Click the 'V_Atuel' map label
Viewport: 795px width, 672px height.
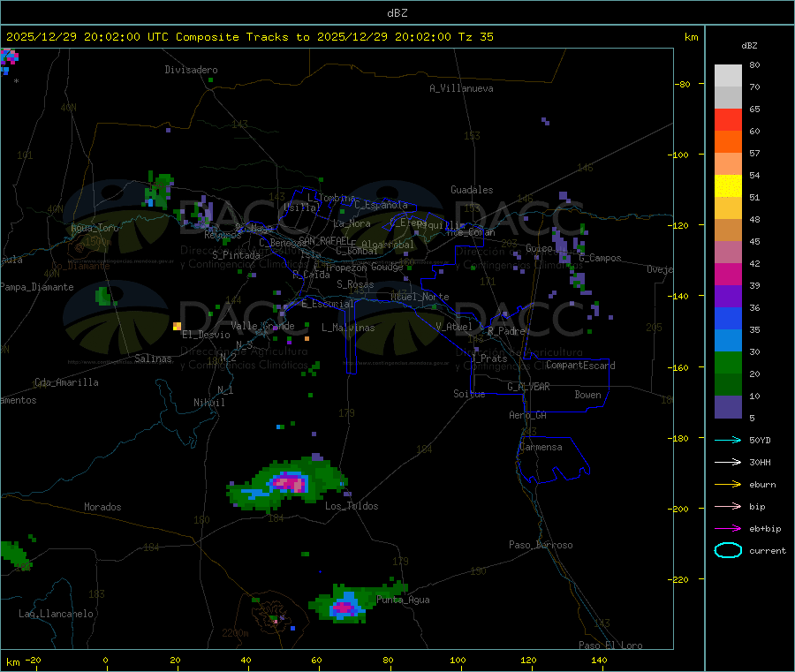coord(454,327)
